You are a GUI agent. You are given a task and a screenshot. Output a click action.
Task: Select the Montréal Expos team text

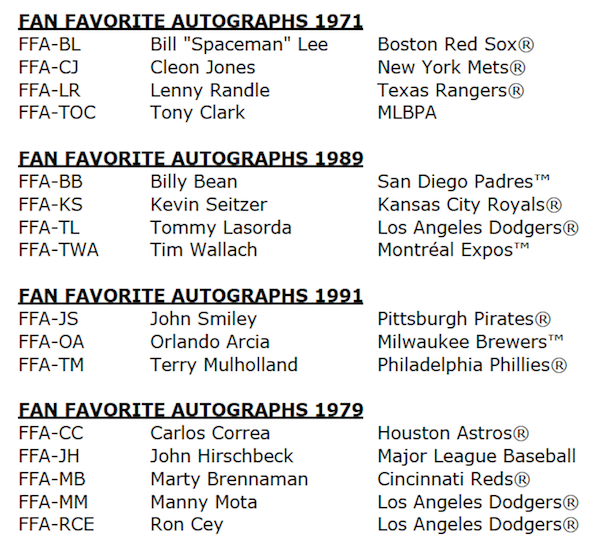coord(453,250)
